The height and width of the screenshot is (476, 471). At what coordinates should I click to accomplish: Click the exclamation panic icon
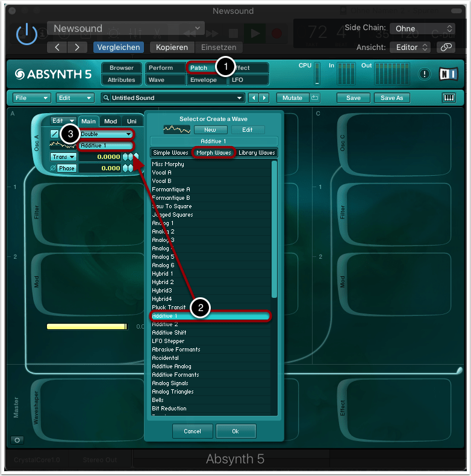(x=424, y=74)
